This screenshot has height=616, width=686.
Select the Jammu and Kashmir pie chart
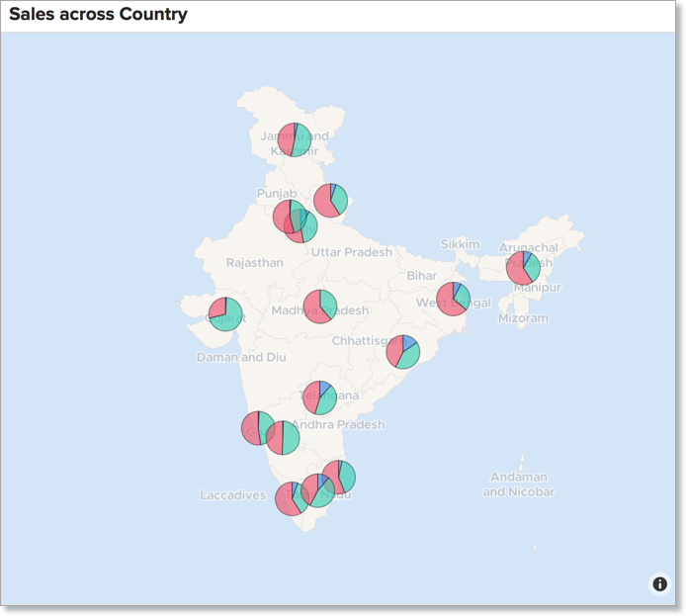(x=295, y=139)
